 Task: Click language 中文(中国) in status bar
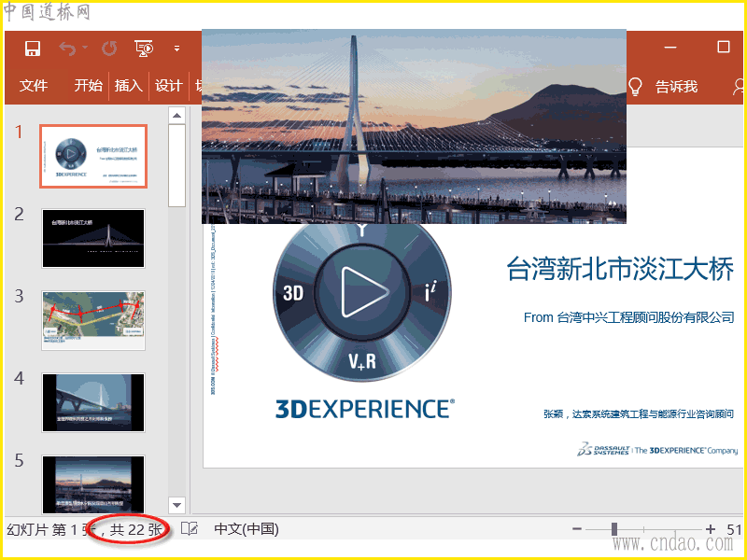(x=247, y=529)
